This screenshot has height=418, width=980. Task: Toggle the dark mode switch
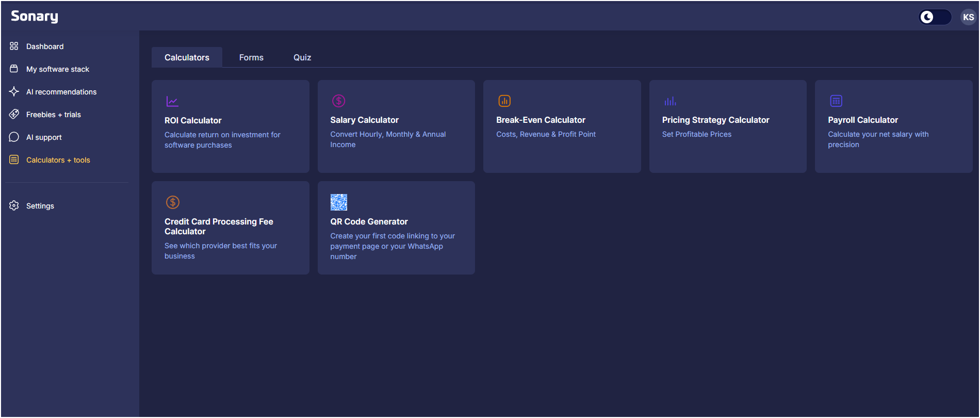click(x=935, y=17)
